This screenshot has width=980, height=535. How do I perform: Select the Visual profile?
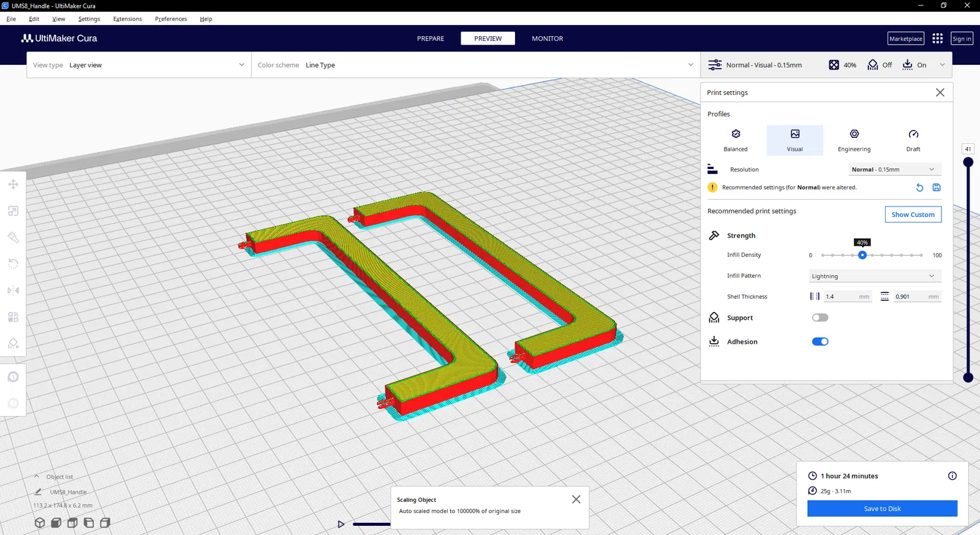pyautogui.click(x=795, y=140)
